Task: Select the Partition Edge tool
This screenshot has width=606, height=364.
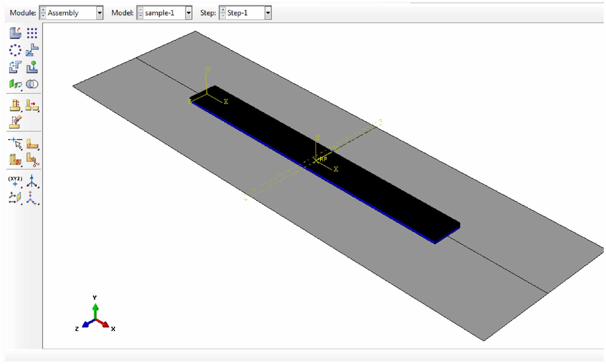Action: (x=15, y=143)
